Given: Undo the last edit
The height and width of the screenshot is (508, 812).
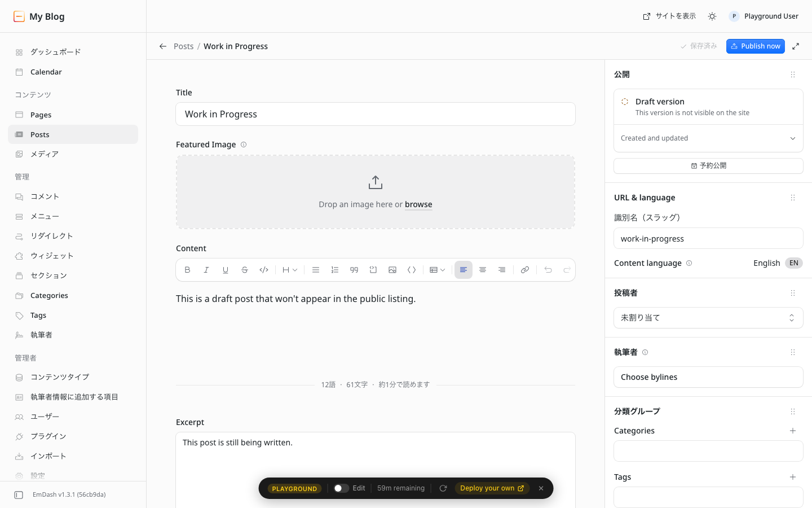Looking at the screenshot, I should tap(548, 270).
